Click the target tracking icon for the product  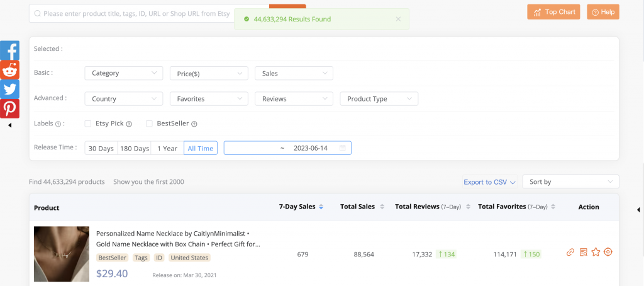click(x=608, y=253)
